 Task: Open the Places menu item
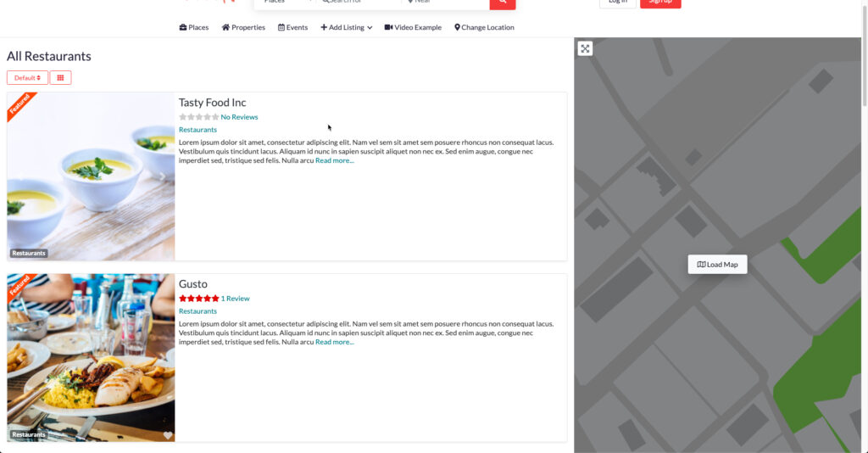tap(194, 27)
